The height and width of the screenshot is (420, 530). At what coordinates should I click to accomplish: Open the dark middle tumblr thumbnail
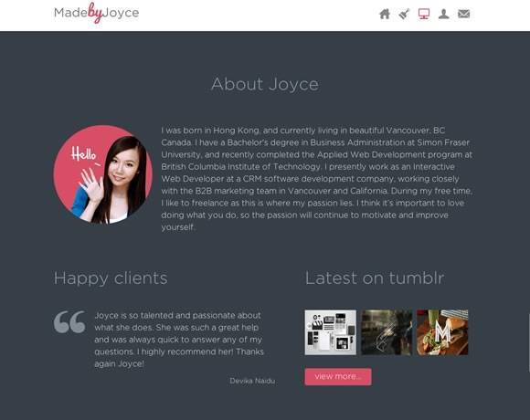[x=387, y=332]
